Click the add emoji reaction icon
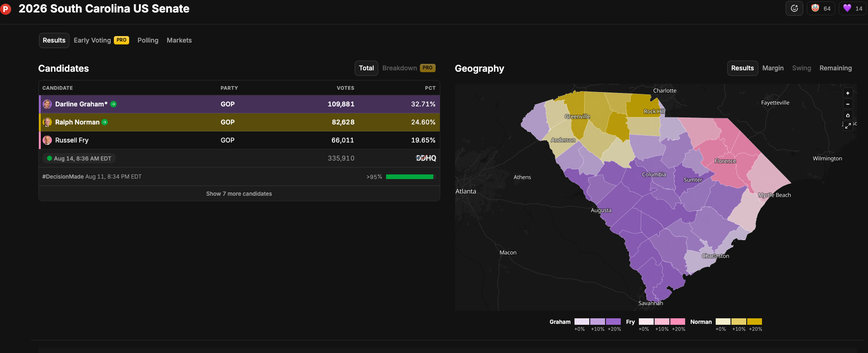Screen dimensions: 868x353 click(794, 8)
